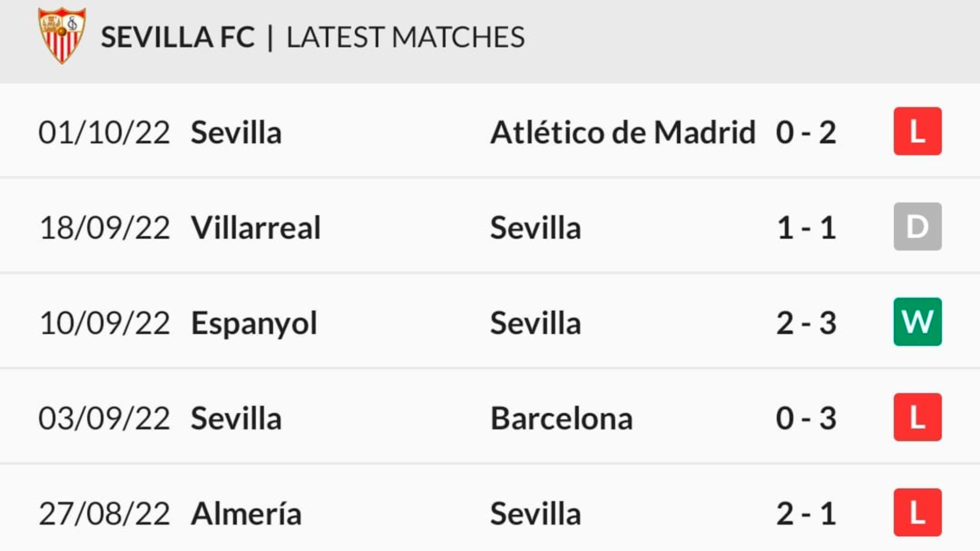Select the 27/08/22 match date
This screenshot has width=980, height=551.
104,514
